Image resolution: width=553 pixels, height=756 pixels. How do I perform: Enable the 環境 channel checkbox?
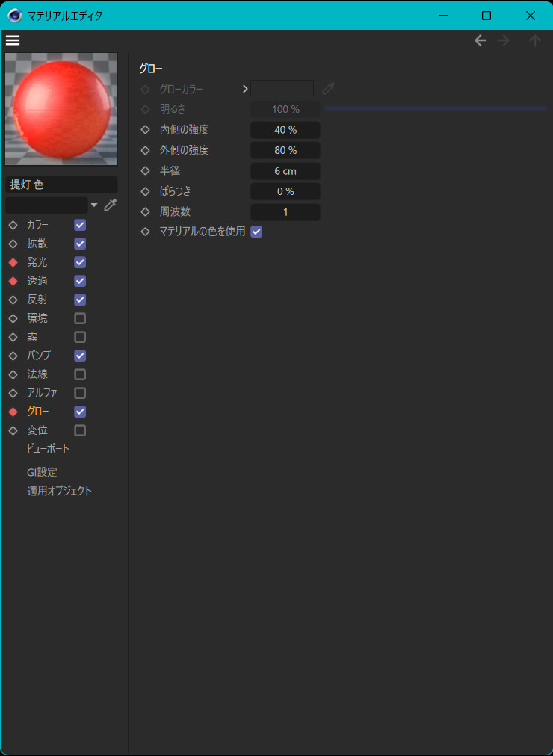pyautogui.click(x=80, y=318)
